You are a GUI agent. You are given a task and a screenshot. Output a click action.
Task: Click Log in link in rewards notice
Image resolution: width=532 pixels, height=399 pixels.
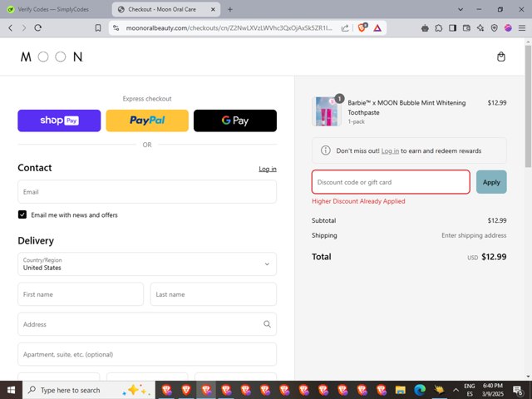click(x=390, y=150)
